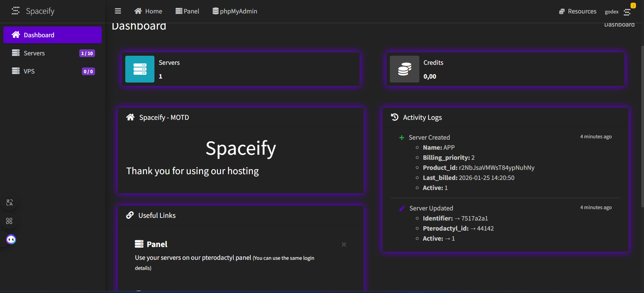Open Servers in the sidebar
644x293 pixels.
52,53
